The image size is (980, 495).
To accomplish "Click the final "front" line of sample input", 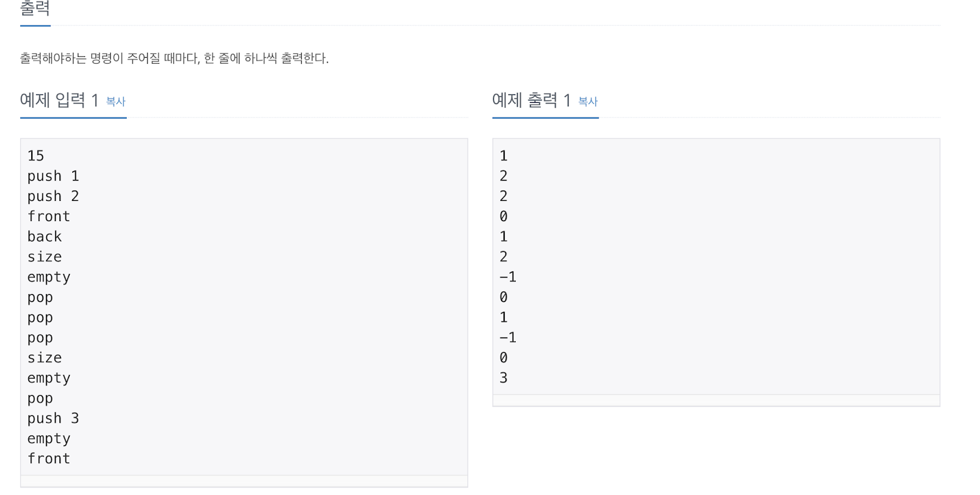I will coord(49,459).
